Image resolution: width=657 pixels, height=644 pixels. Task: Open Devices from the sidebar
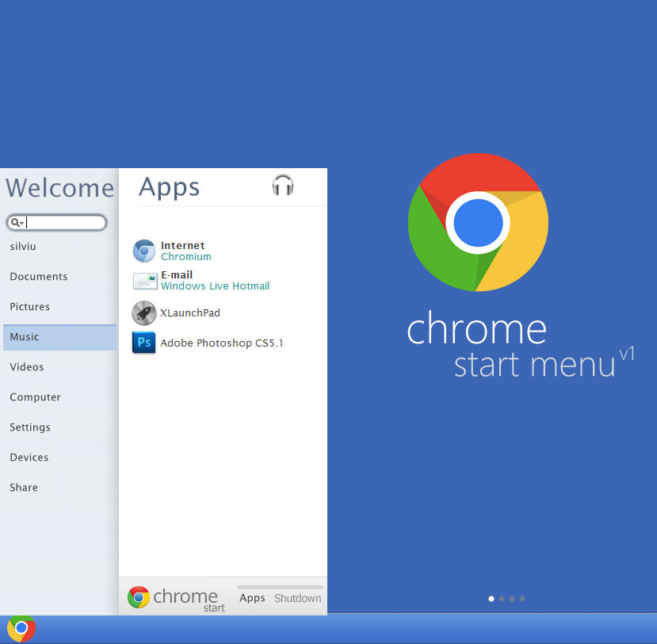coord(29,457)
